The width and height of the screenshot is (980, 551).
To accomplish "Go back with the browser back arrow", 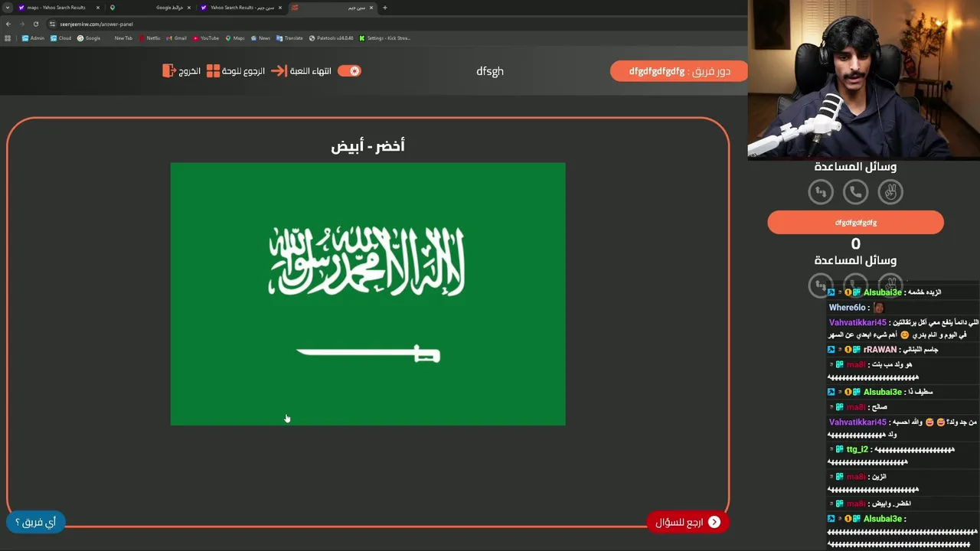I will point(8,24).
